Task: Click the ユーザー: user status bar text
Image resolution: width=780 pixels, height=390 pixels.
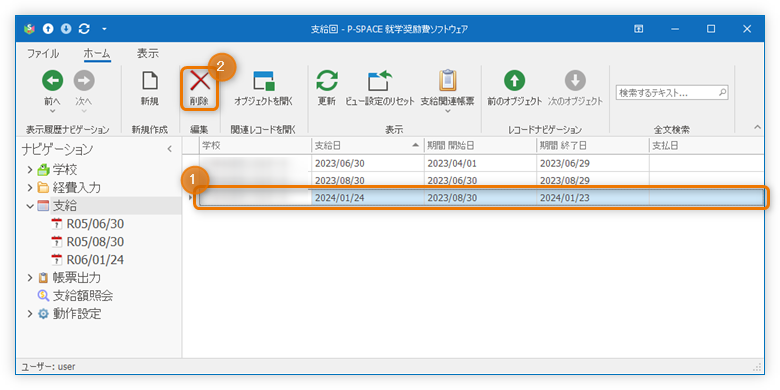Action: point(48,367)
